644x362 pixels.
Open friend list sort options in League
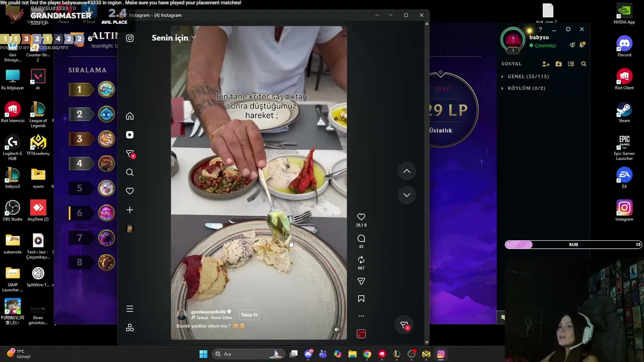click(571, 64)
